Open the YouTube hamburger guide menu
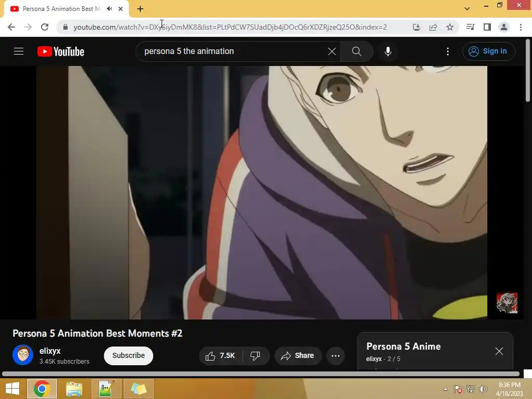Viewport: 532px width, 399px height. tap(19, 51)
